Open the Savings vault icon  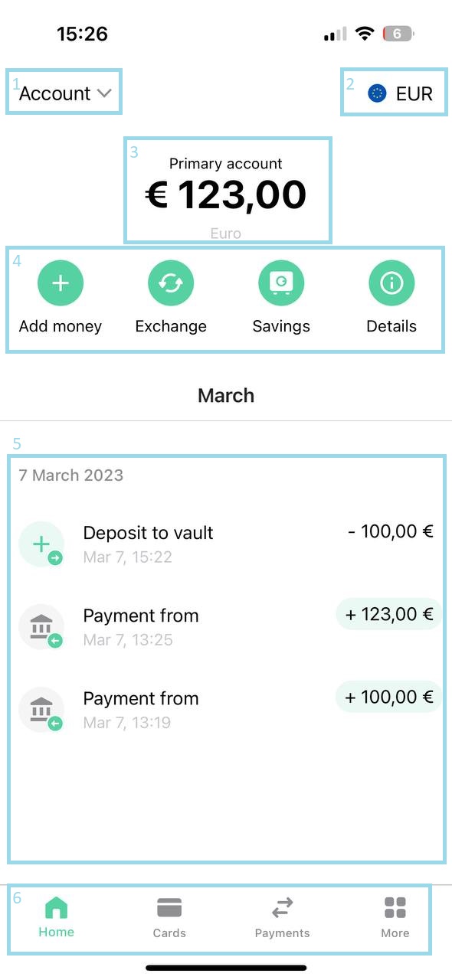coord(281,283)
